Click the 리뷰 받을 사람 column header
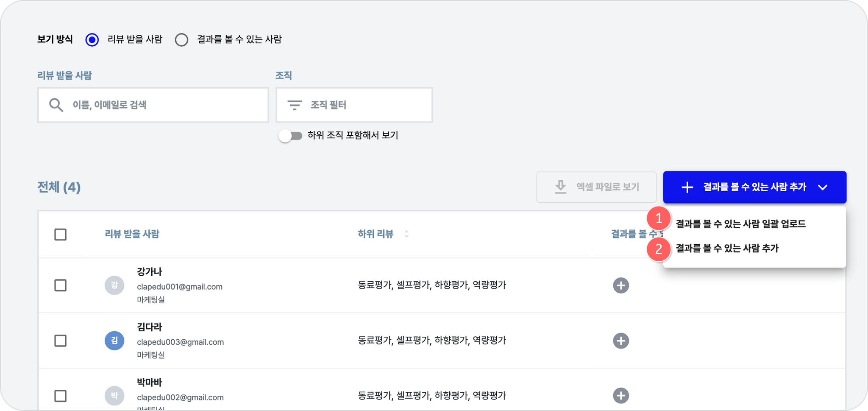Viewport: 868px width, 411px height. pos(132,234)
